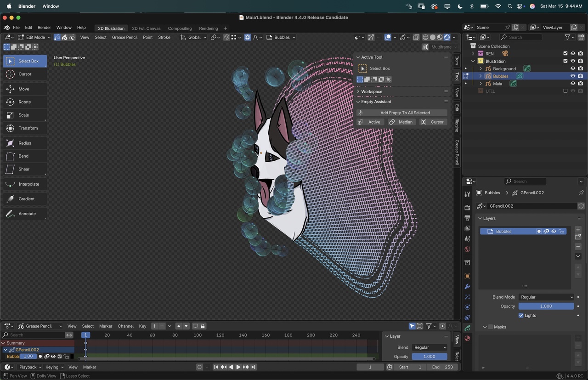
Task: Select the Cursor tool
Action: (25, 74)
